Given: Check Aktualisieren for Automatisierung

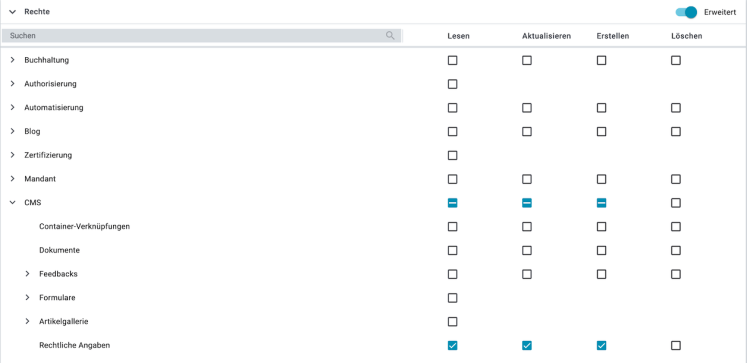Looking at the screenshot, I should coord(527,108).
